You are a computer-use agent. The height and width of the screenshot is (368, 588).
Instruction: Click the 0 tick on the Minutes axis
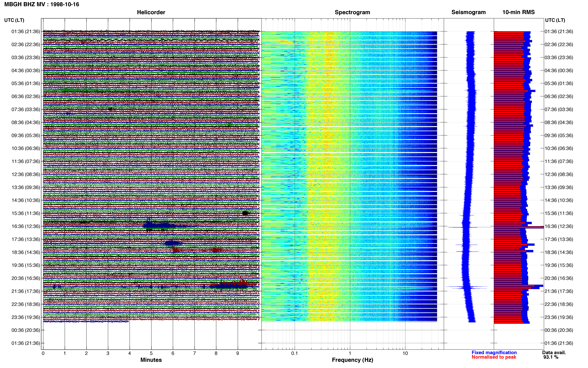(x=43, y=353)
